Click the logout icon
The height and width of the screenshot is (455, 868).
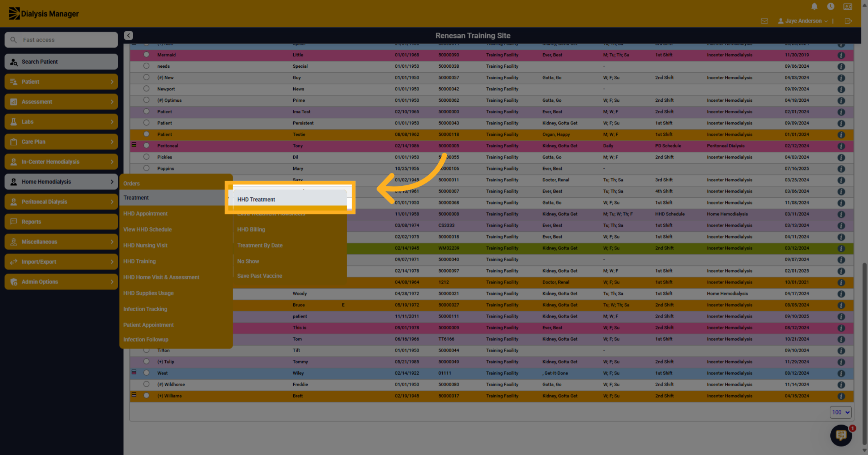(848, 21)
